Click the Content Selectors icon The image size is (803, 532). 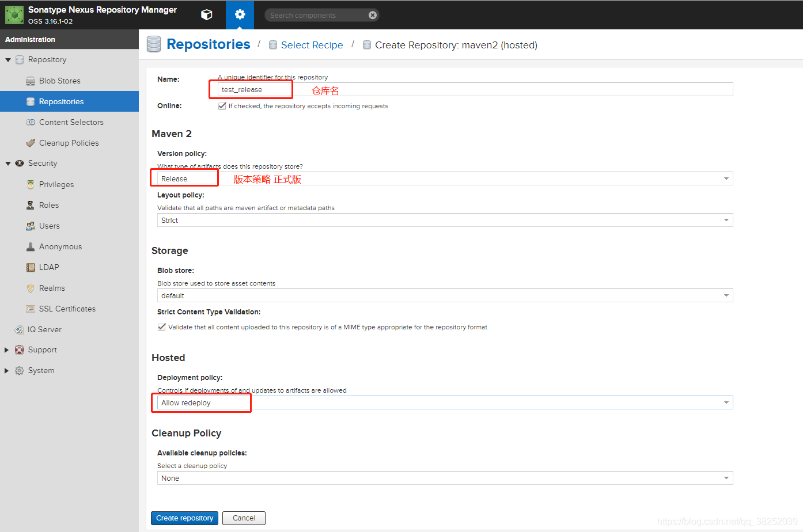click(31, 122)
